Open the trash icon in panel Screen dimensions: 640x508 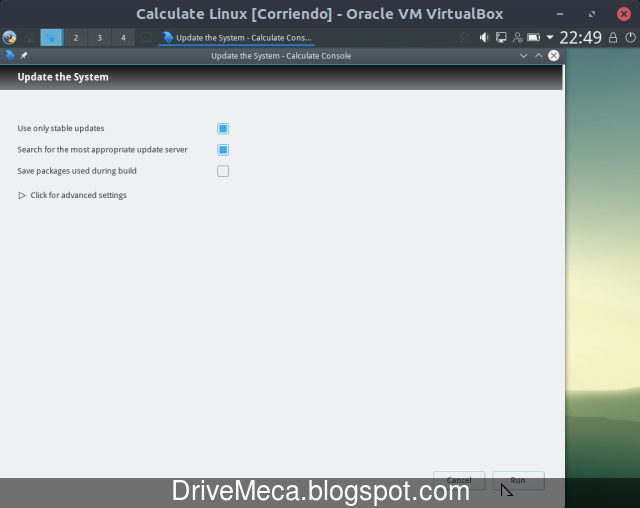464,38
